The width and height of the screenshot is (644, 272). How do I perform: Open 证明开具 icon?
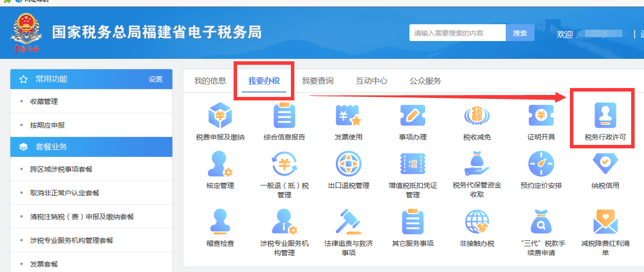coord(541,116)
